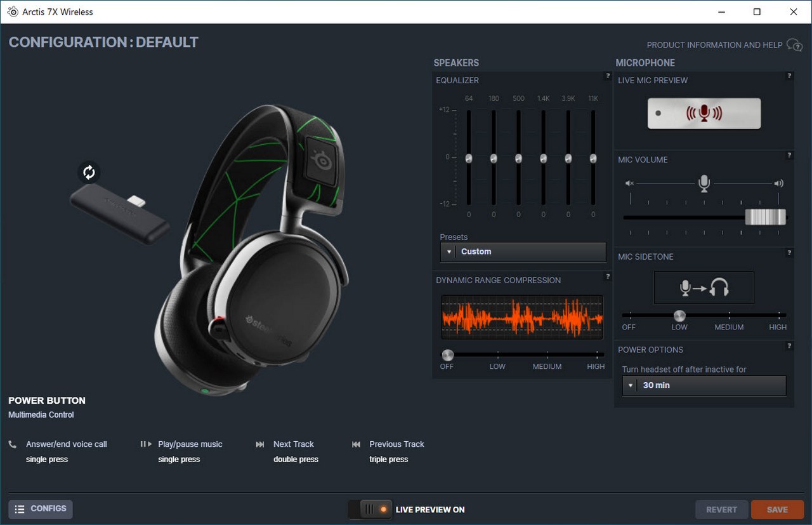The height and width of the screenshot is (525, 812).
Task: Click the help question mark for Mic Volume
Action: tap(790, 156)
